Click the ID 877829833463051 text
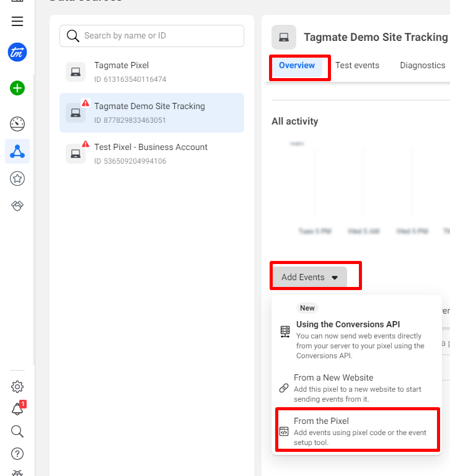 [130, 120]
